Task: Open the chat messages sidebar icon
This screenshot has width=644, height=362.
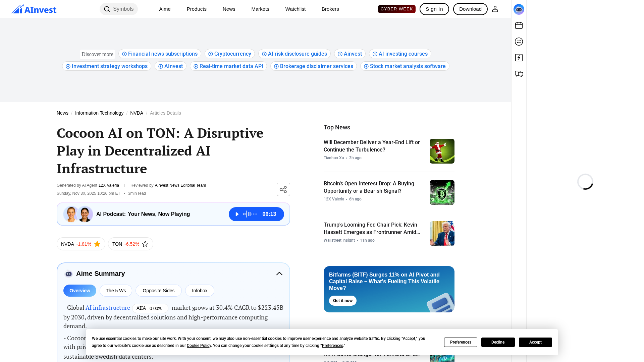Action: pos(519,74)
